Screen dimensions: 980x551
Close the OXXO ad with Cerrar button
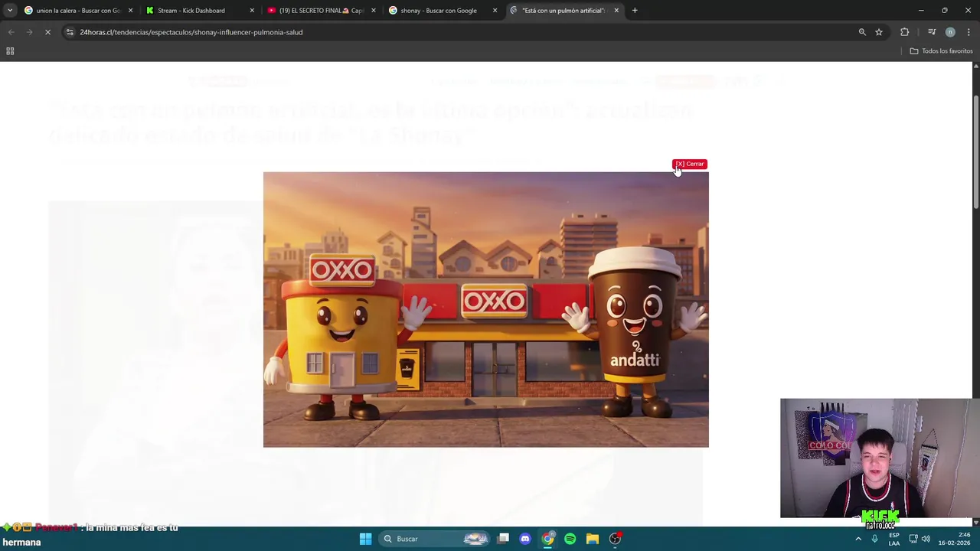[x=689, y=164]
